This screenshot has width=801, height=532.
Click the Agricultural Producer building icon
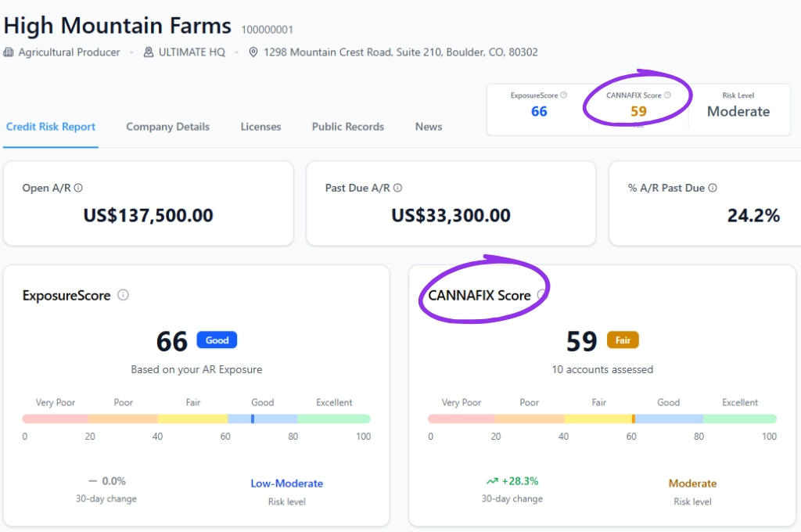coord(9,52)
